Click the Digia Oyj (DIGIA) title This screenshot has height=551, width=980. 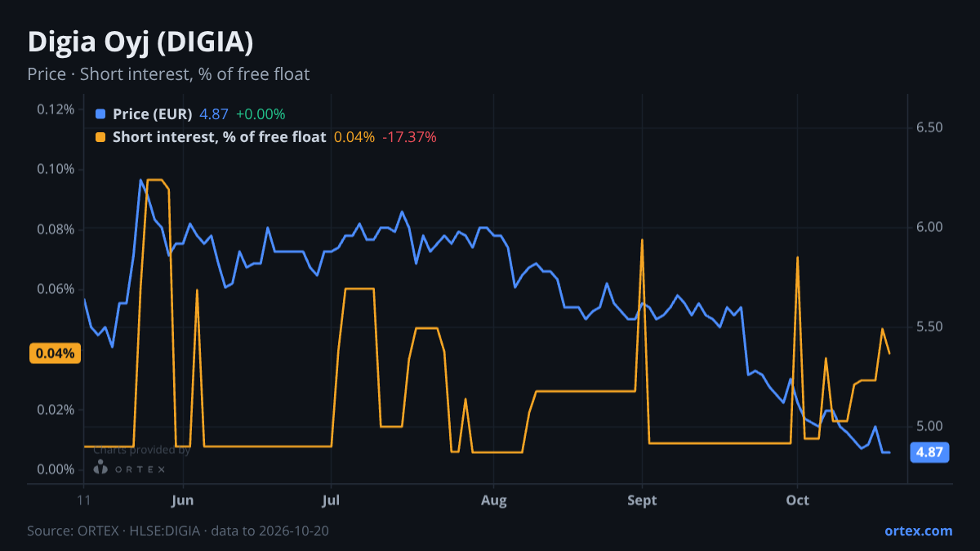[x=140, y=42]
